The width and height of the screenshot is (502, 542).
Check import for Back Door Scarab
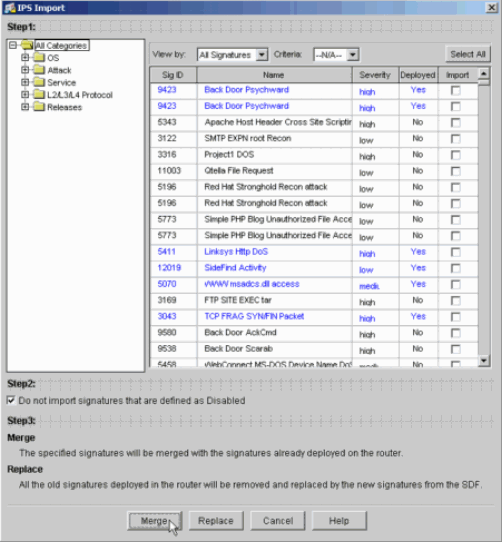pos(456,349)
